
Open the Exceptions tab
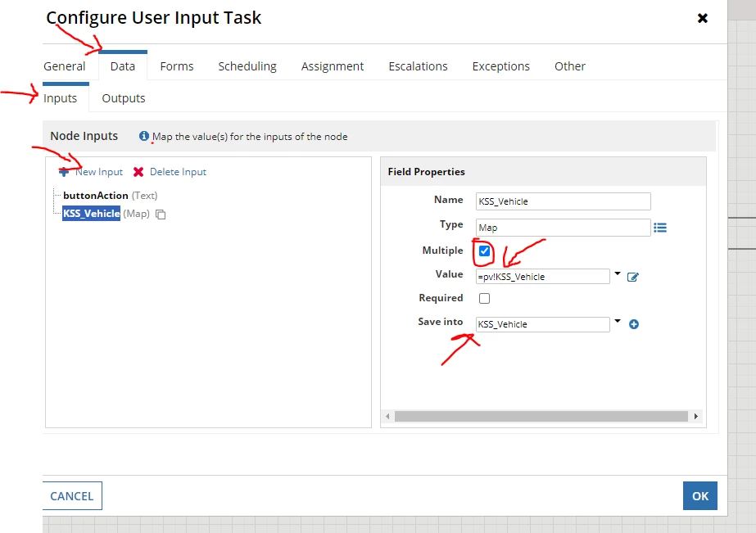pyautogui.click(x=501, y=66)
